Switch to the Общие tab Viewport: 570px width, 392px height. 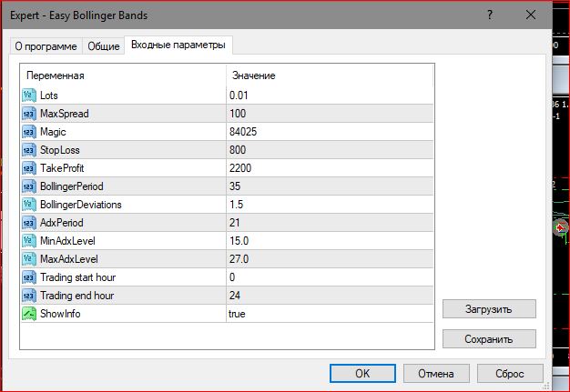click(x=104, y=46)
